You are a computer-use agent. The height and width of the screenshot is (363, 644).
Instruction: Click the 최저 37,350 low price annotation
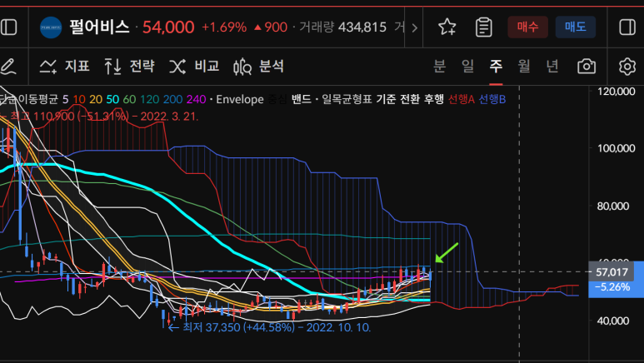coord(269,328)
